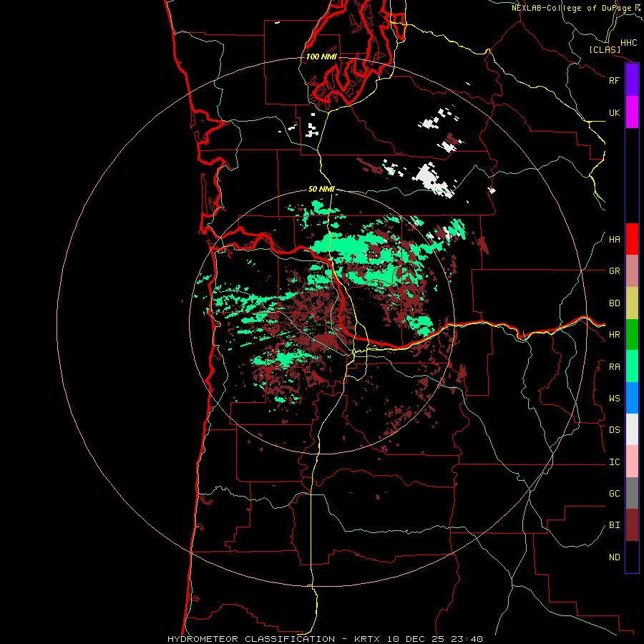Click the GR legend label

(x=614, y=271)
